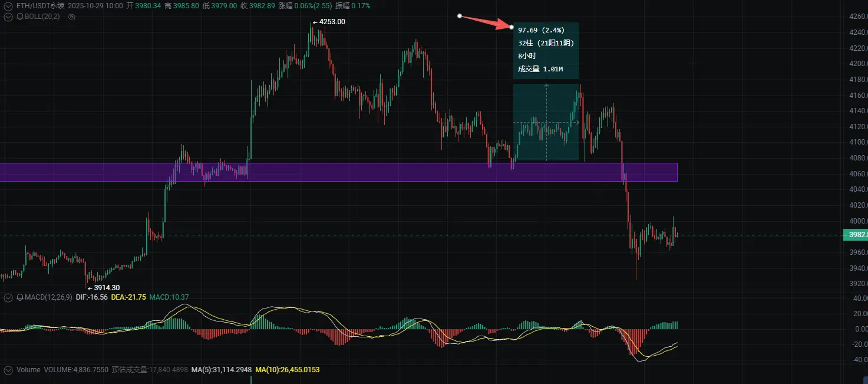The width and height of the screenshot is (868, 384).
Task: Click the current price tag 3982.8 on axis
Action: (857, 235)
